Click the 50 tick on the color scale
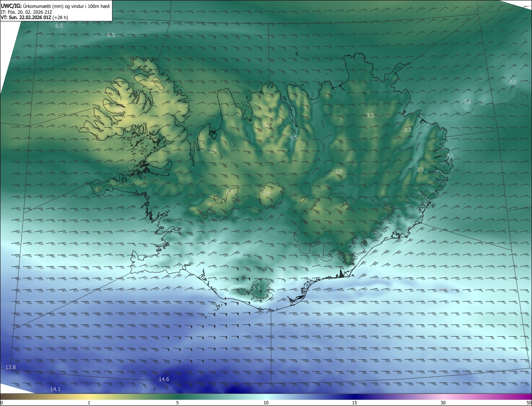 coord(529,403)
